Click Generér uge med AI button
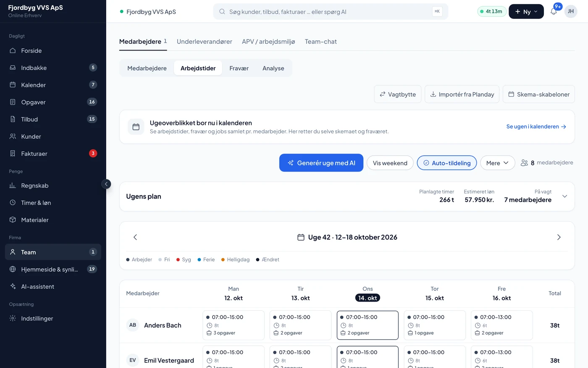The width and height of the screenshot is (588, 368). click(x=321, y=163)
